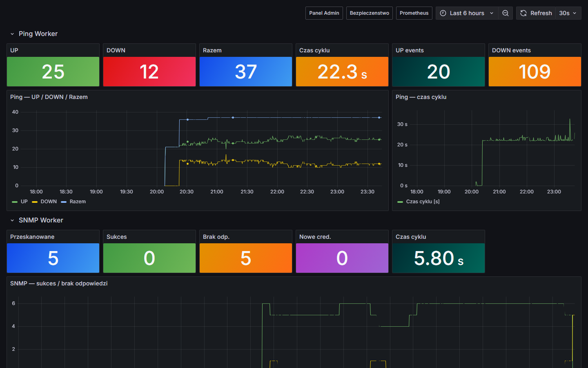Click the red DOWN stat value 12

click(x=149, y=72)
